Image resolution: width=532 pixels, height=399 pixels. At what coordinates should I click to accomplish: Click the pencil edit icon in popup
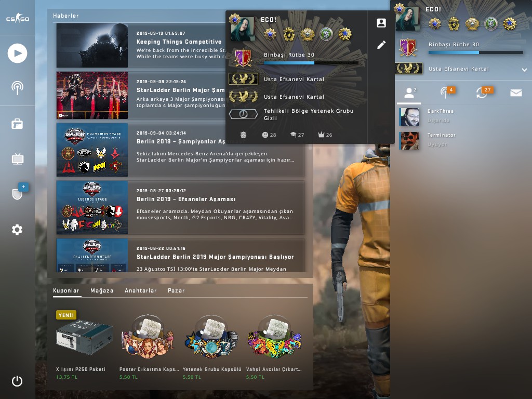(381, 45)
